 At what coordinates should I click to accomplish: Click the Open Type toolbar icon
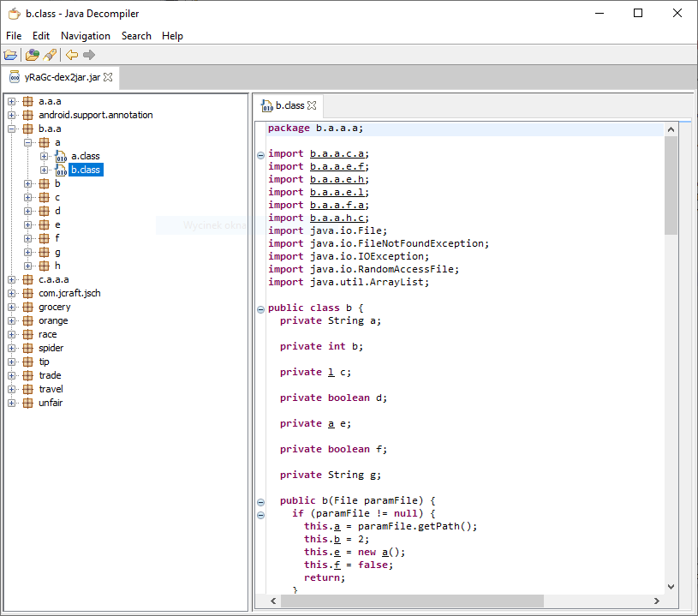33,55
